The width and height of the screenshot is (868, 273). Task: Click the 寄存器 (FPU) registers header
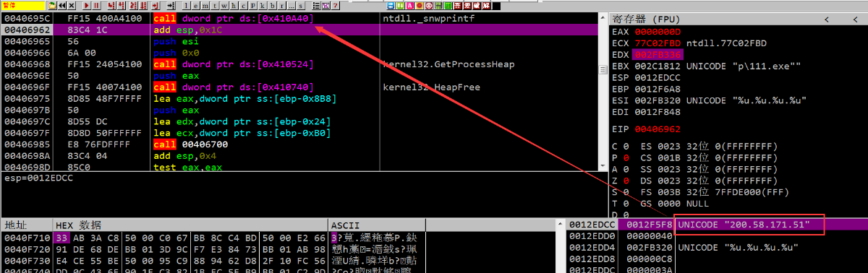[x=738, y=19]
